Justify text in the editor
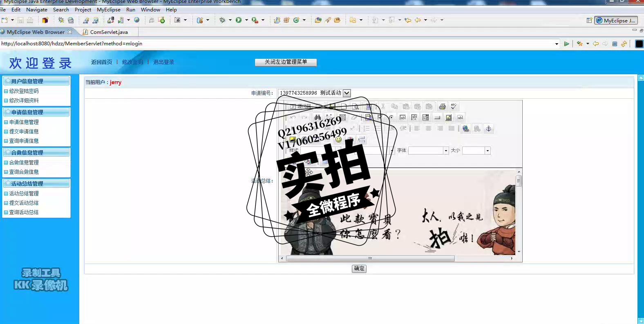644x324 pixels. 452,129
